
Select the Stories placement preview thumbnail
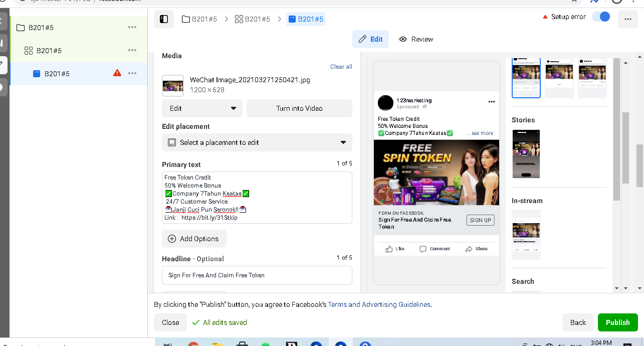526,153
